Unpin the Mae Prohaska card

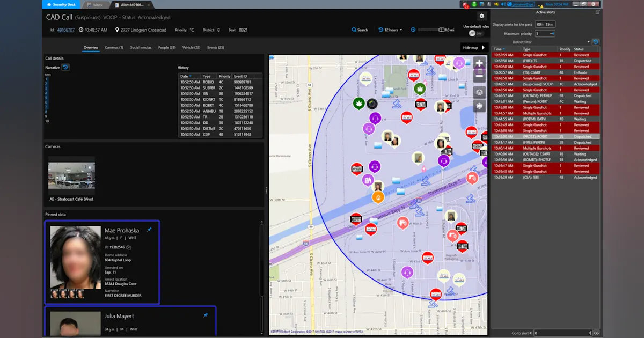pos(149,230)
